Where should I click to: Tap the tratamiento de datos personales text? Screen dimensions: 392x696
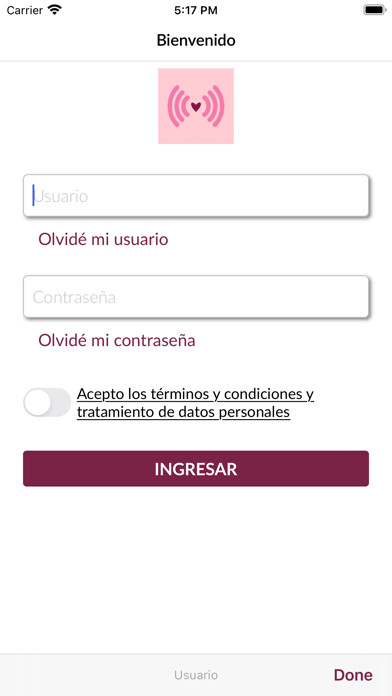(183, 412)
